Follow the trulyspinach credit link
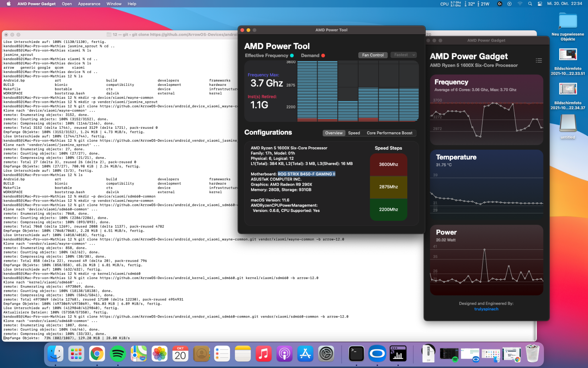This screenshot has width=588, height=368. click(x=486, y=309)
